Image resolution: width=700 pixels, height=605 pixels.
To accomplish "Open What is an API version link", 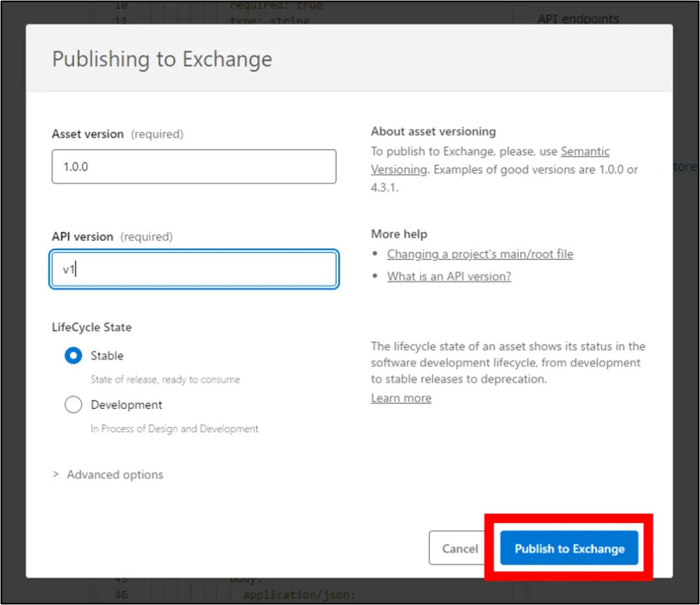I will click(449, 276).
